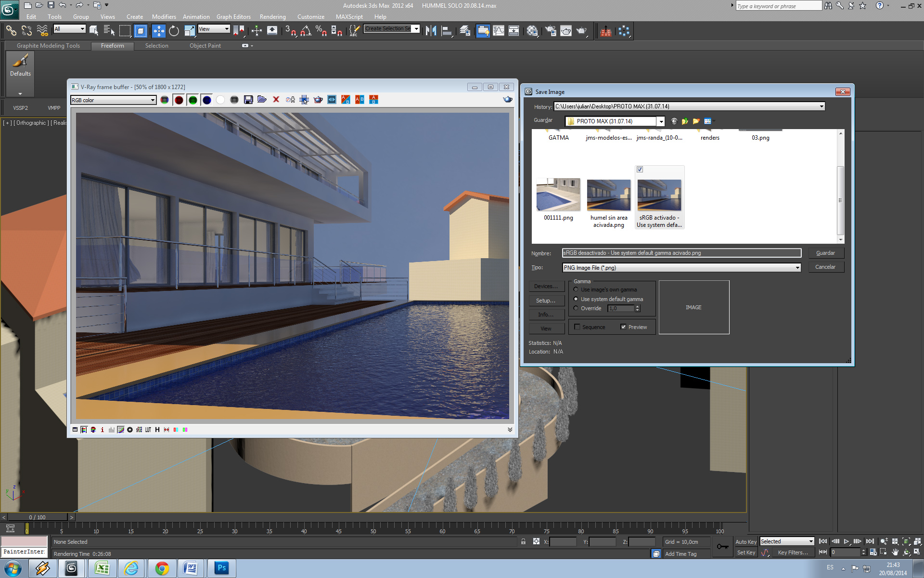This screenshot has width=924, height=578.
Task: Expand the History path dropdown
Action: click(x=821, y=106)
